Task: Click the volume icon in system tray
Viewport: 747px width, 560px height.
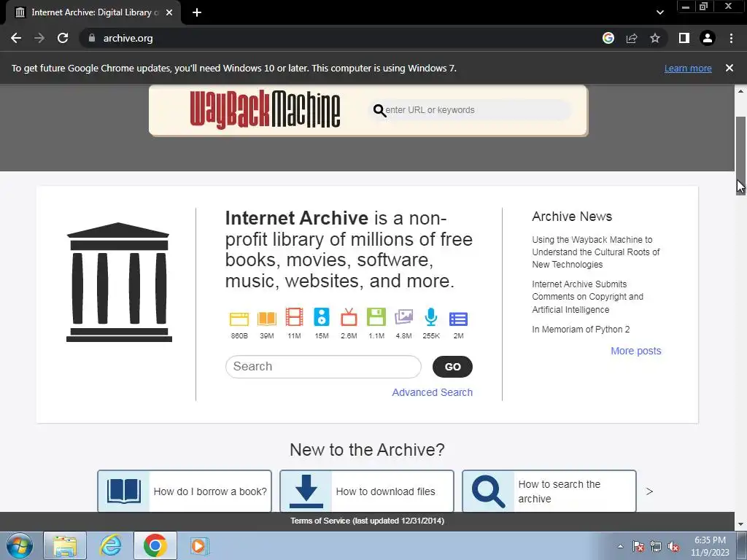Action: (673, 547)
